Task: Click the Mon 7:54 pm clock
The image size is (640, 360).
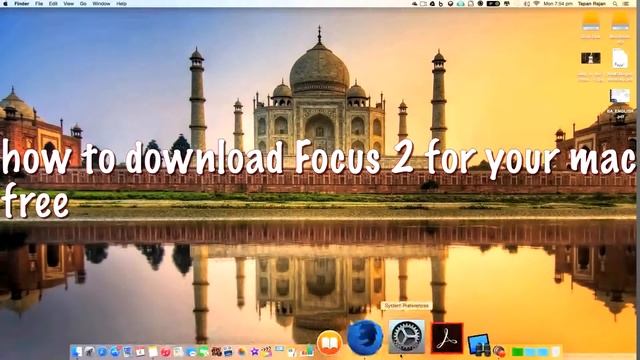Action: (x=558, y=3)
